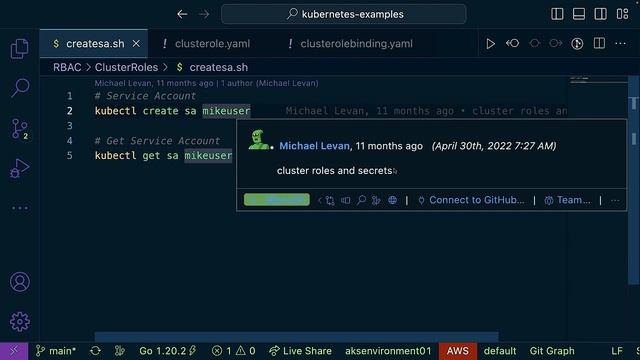Split the editor to the right
This screenshot has height=360, width=640.
click(x=599, y=43)
